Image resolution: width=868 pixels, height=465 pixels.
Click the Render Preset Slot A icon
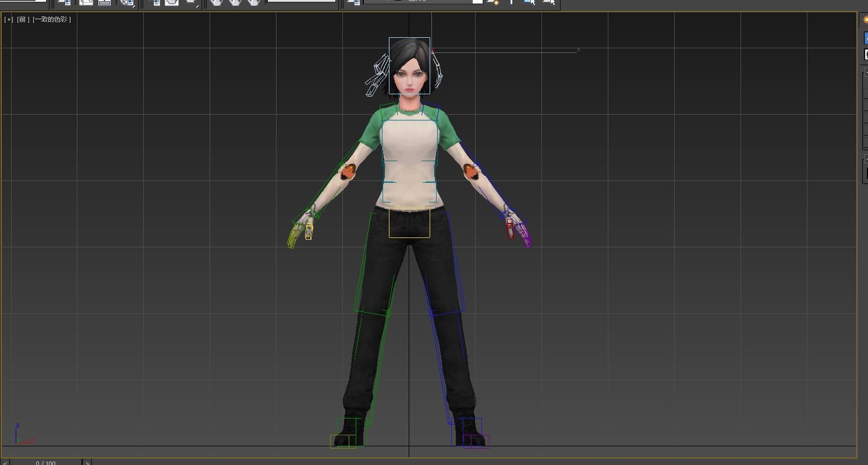click(x=217, y=2)
